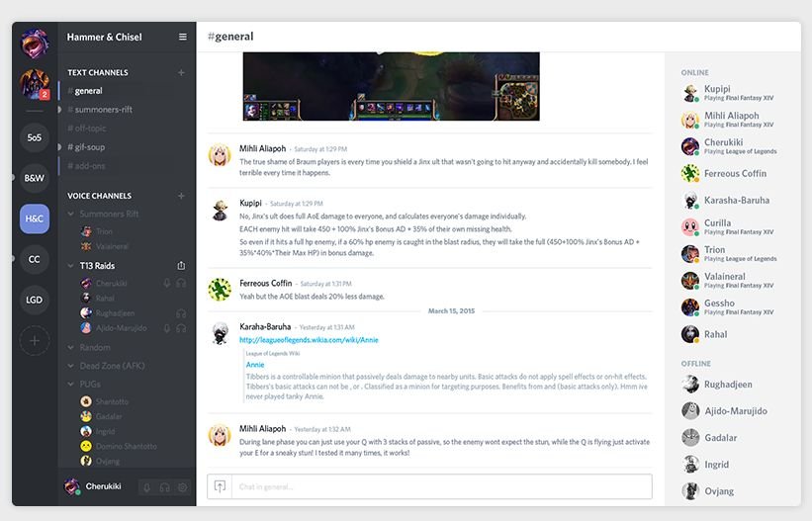Click Ferreous Coffin's avatar in chat message
The height and width of the screenshot is (521, 812).
[x=220, y=290]
